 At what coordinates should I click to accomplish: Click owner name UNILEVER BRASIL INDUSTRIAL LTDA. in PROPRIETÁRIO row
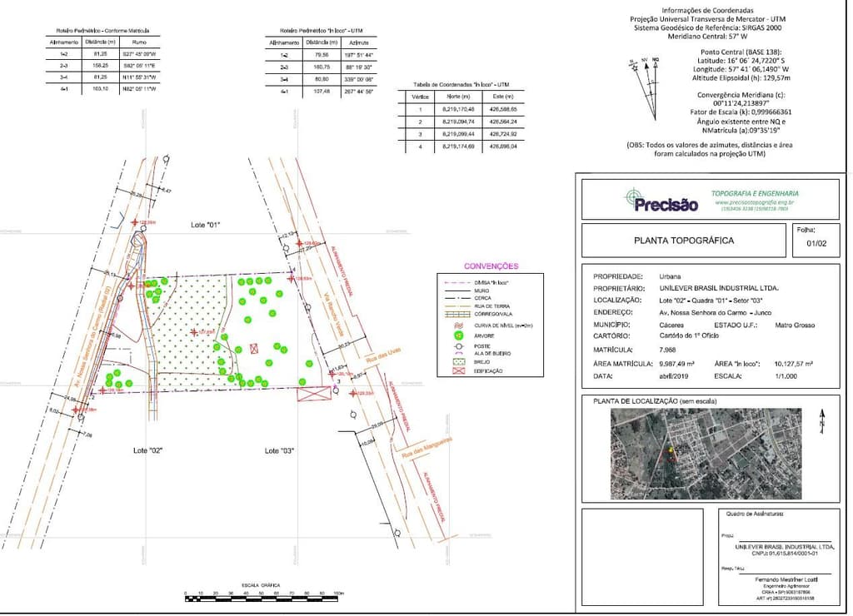pyautogui.click(x=718, y=288)
